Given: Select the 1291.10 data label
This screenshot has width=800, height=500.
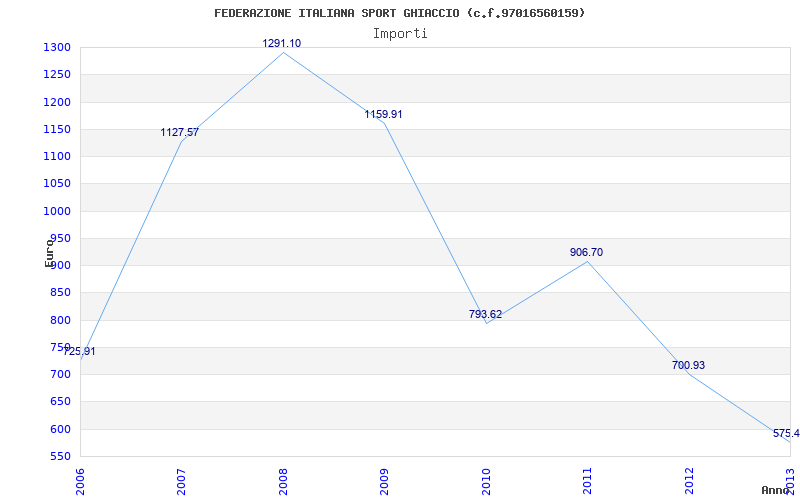Looking at the screenshot, I should pyautogui.click(x=282, y=43).
